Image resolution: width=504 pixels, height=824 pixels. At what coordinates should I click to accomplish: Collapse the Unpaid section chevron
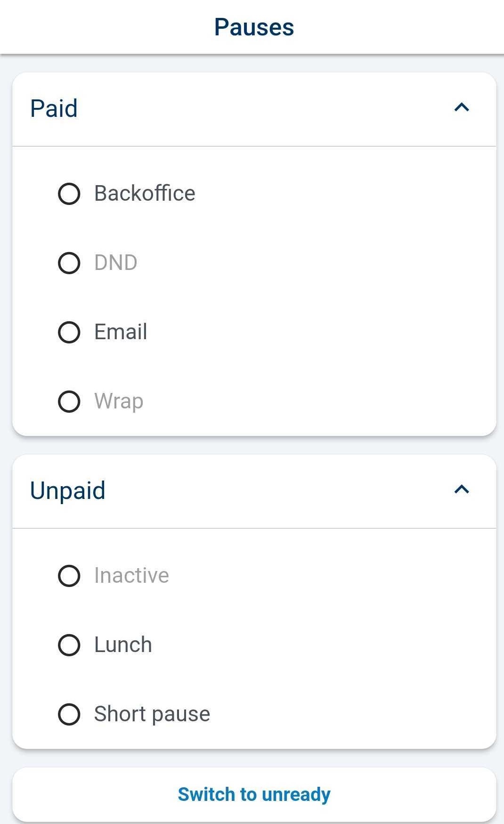pyautogui.click(x=462, y=490)
